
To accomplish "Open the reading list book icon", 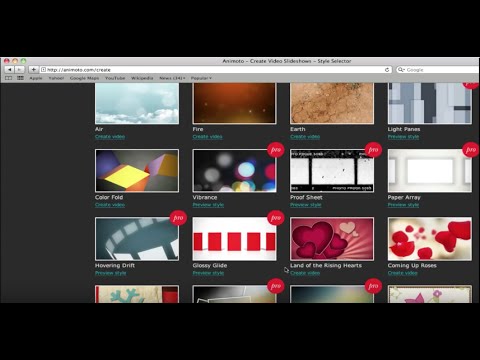I will (9, 78).
